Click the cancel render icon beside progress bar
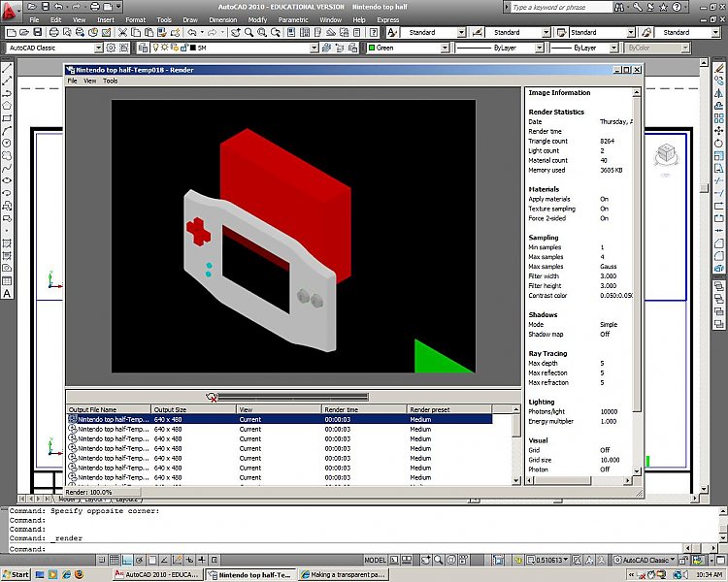 click(x=212, y=397)
